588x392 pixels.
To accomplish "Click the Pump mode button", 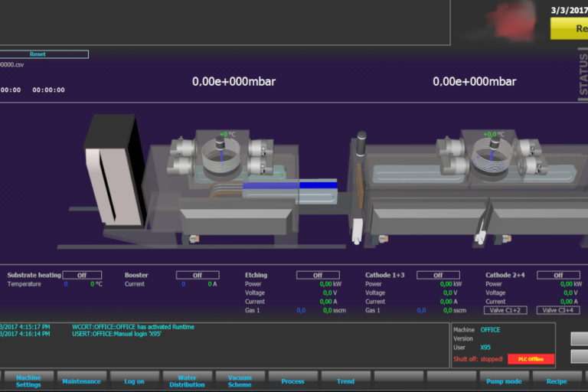I will pyautogui.click(x=504, y=381).
